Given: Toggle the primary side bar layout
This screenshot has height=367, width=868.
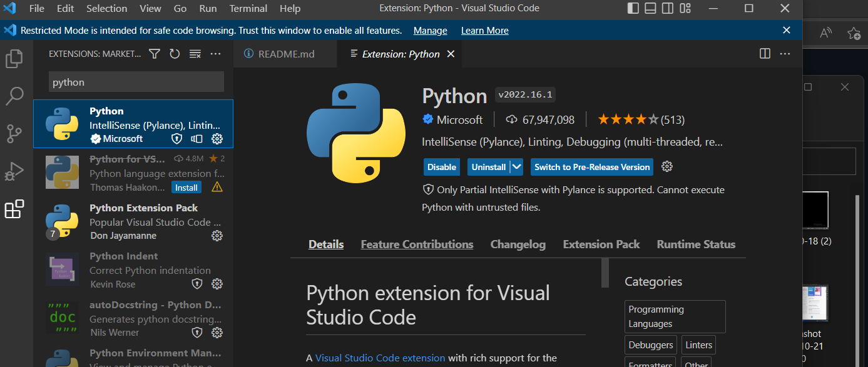Looking at the screenshot, I should coord(633,9).
